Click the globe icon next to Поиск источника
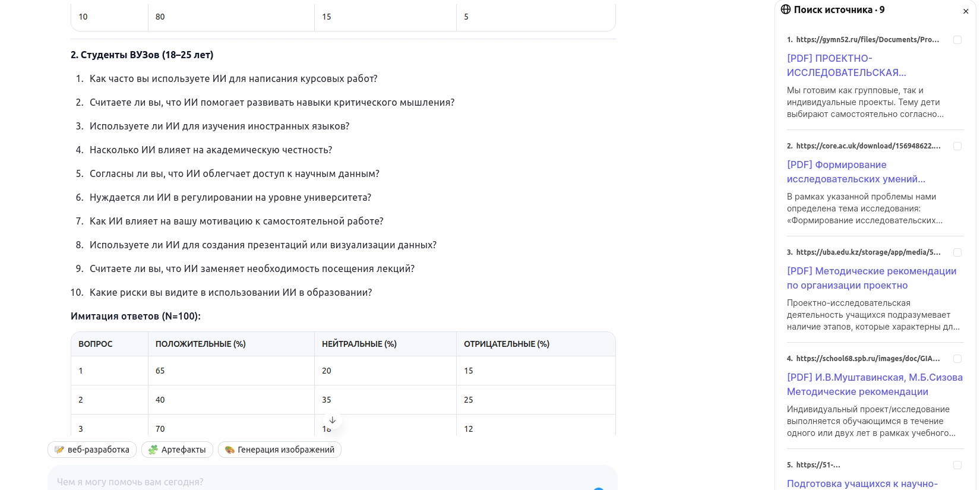 pyautogui.click(x=786, y=10)
